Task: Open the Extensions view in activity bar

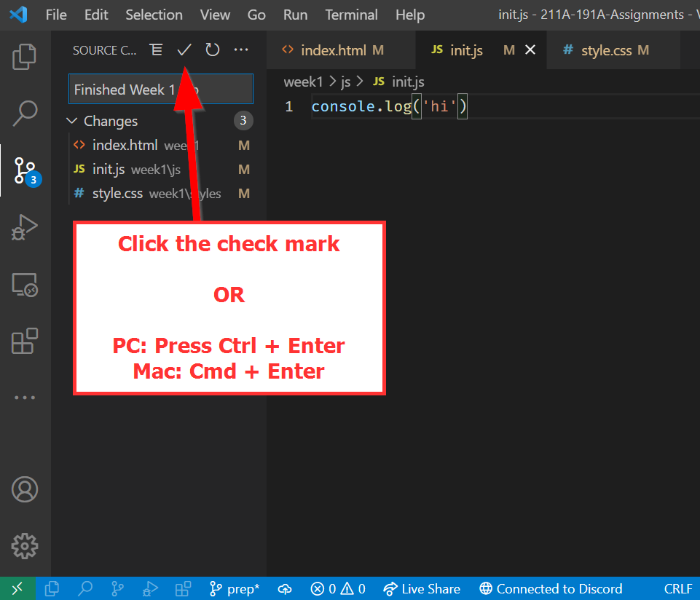Action: 25,341
